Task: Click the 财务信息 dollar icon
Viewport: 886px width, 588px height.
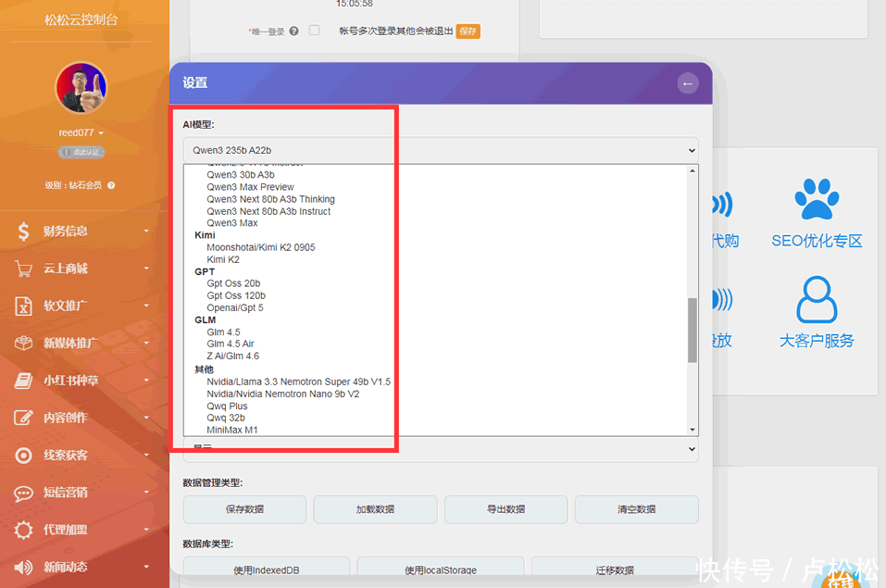Action: point(24,231)
